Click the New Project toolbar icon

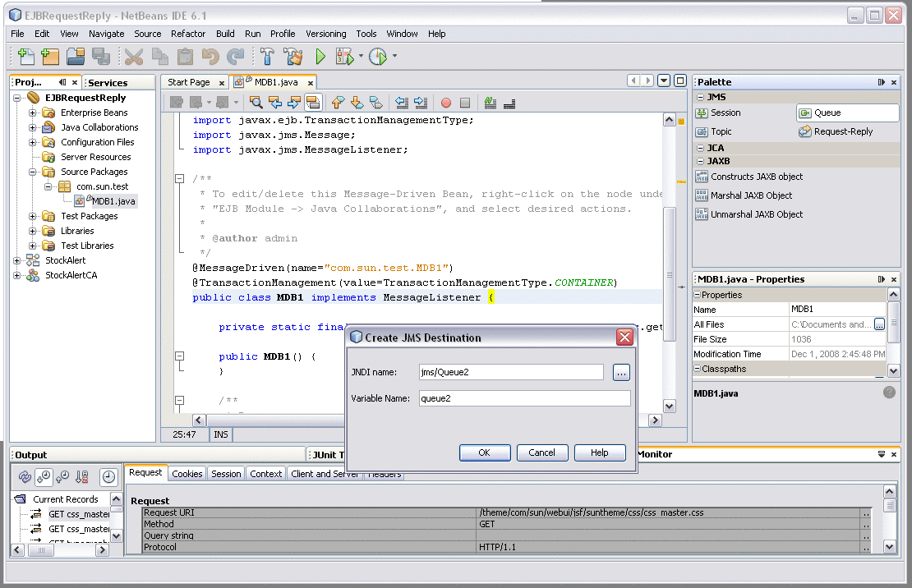coord(51,57)
